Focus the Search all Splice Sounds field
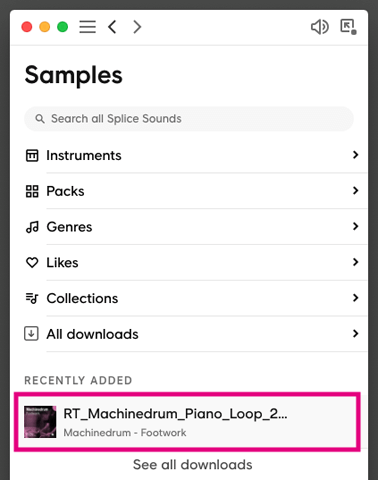Image resolution: width=378 pixels, height=480 pixels. click(189, 119)
